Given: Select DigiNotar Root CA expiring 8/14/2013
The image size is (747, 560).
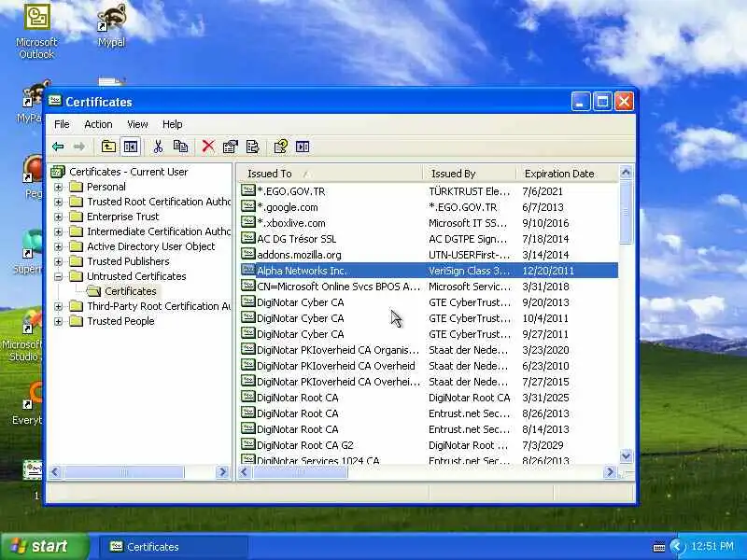Looking at the screenshot, I should pyautogui.click(x=429, y=429).
